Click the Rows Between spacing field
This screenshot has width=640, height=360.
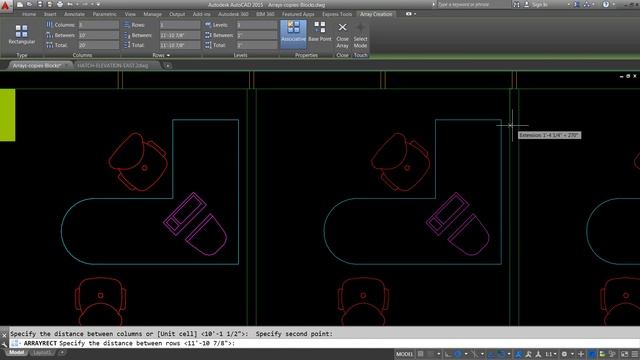tap(180, 35)
